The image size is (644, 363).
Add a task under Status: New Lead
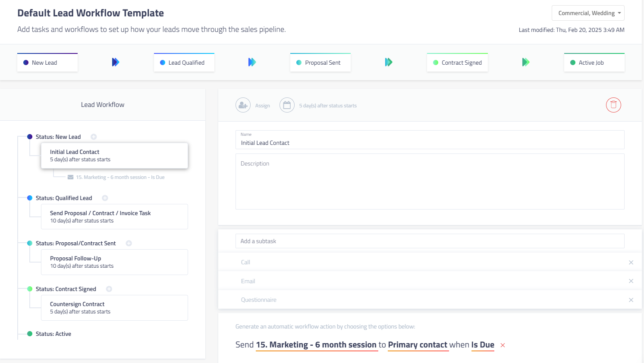(94, 137)
